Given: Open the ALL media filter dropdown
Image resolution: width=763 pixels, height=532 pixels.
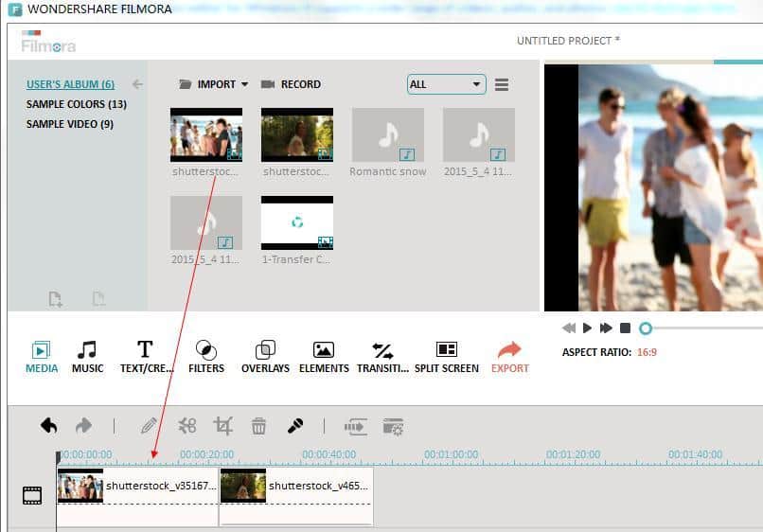Looking at the screenshot, I should [446, 84].
